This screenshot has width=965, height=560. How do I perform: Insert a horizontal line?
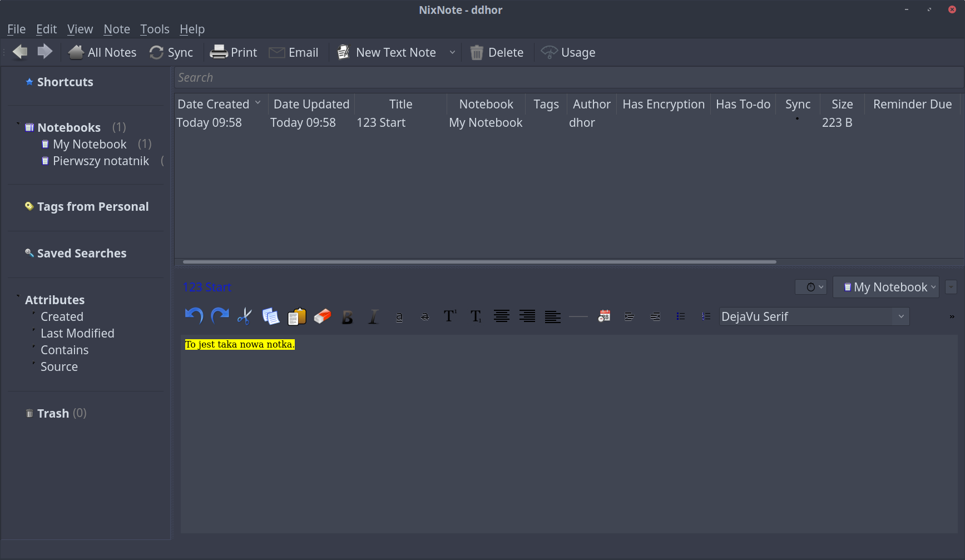click(x=578, y=316)
